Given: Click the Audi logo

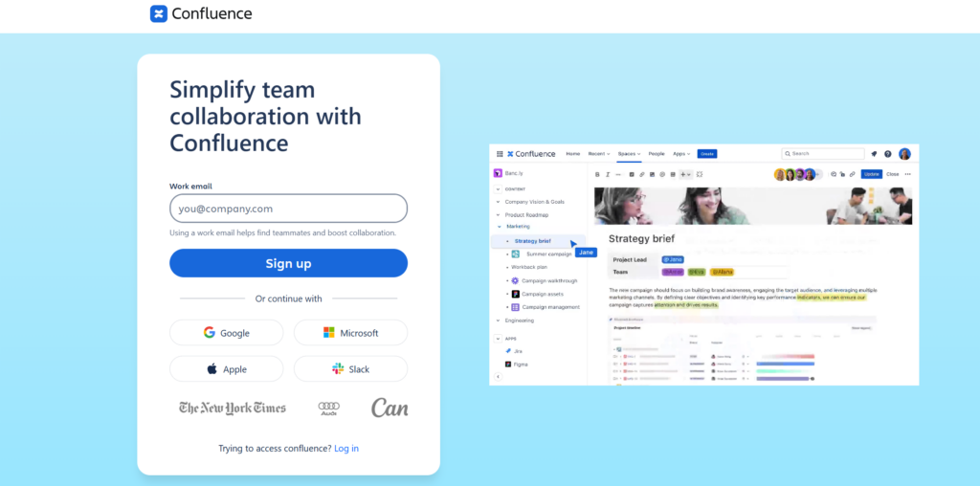Looking at the screenshot, I should coord(329,409).
